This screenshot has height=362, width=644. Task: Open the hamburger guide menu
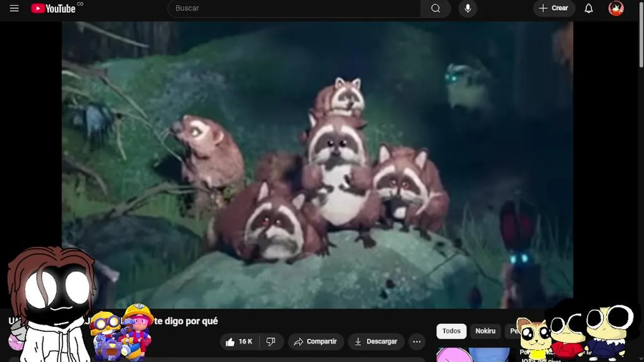[x=14, y=8]
